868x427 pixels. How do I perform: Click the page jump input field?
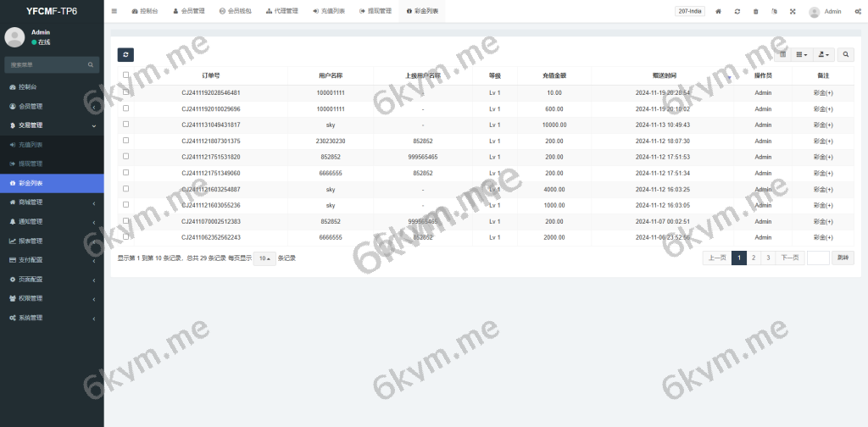coord(818,258)
